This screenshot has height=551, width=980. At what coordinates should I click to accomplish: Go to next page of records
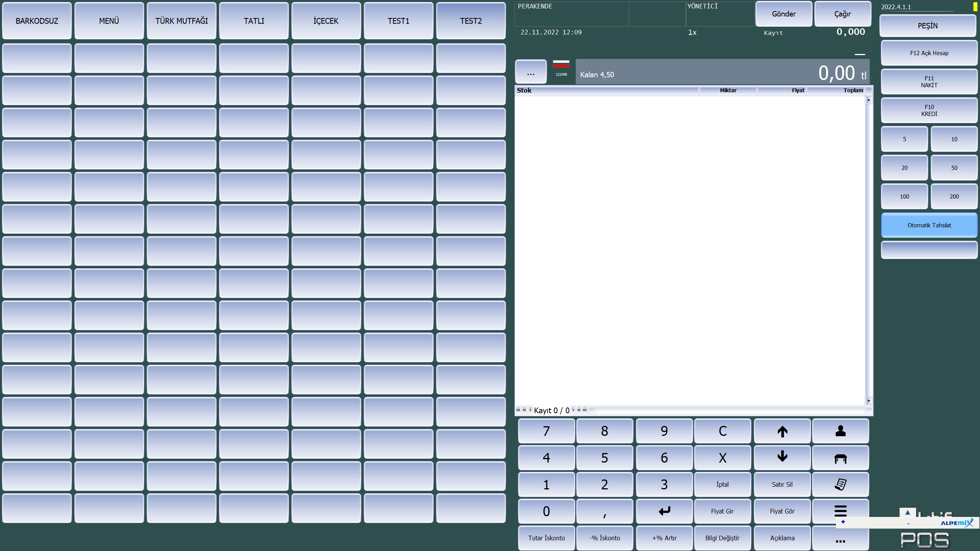[579, 410]
